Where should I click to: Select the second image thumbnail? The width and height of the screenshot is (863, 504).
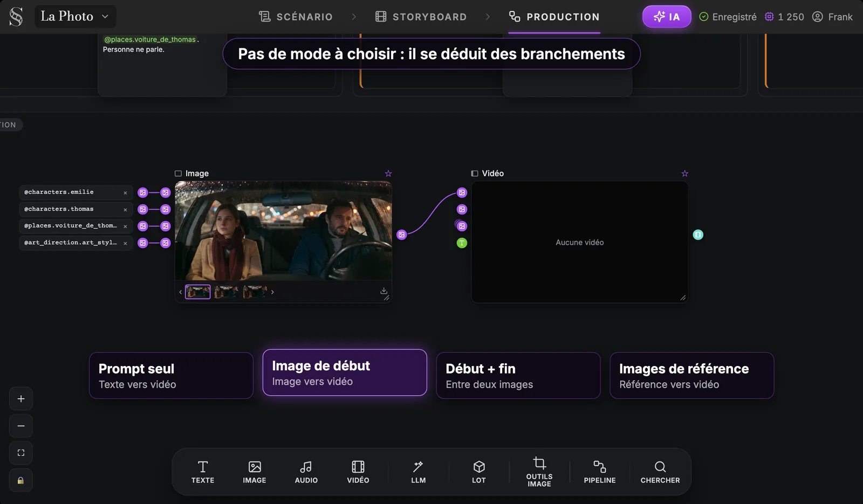click(x=227, y=292)
